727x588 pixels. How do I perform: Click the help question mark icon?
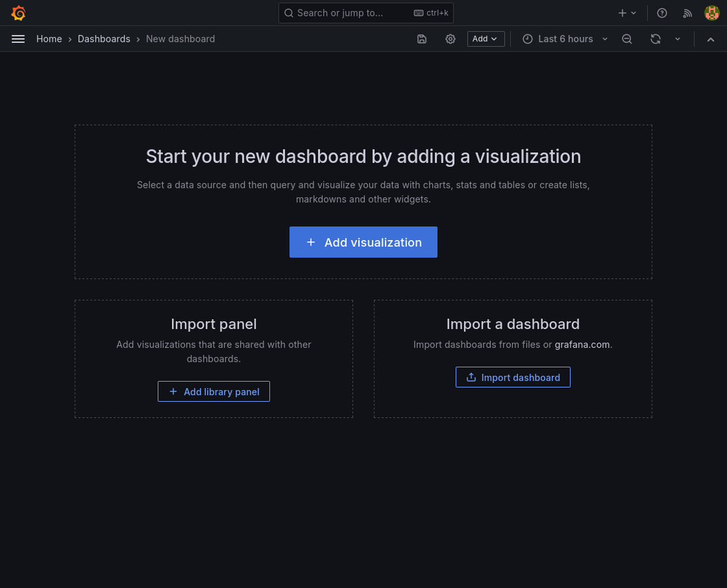tap(662, 13)
